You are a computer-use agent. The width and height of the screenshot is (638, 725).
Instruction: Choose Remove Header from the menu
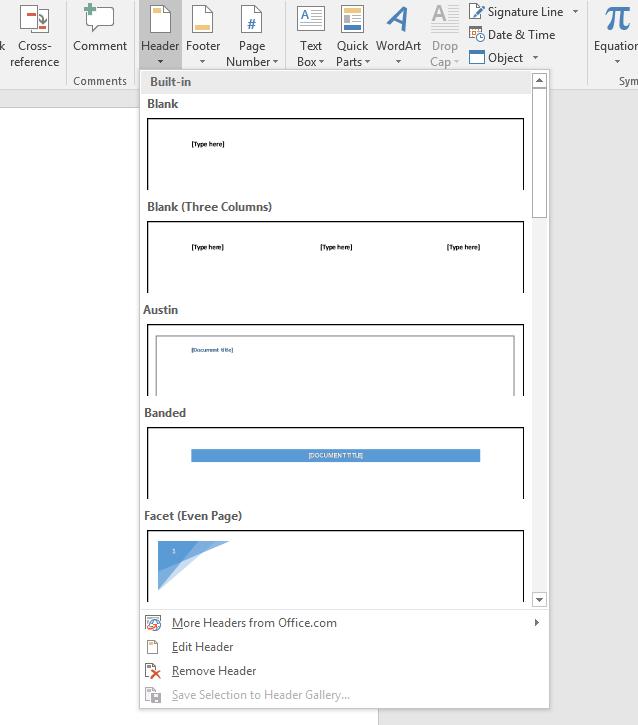344,671
